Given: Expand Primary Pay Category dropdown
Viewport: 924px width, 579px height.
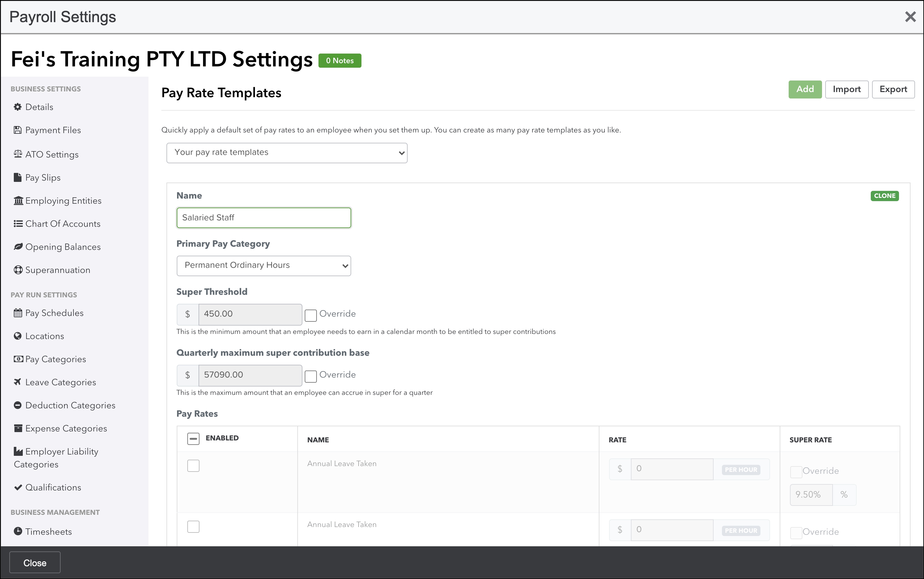Looking at the screenshot, I should 264,266.
